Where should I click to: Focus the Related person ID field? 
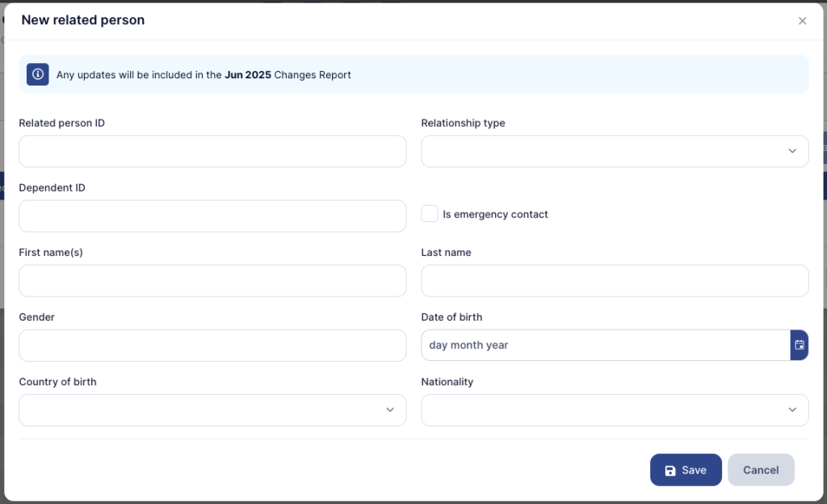click(x=212, y=151)
